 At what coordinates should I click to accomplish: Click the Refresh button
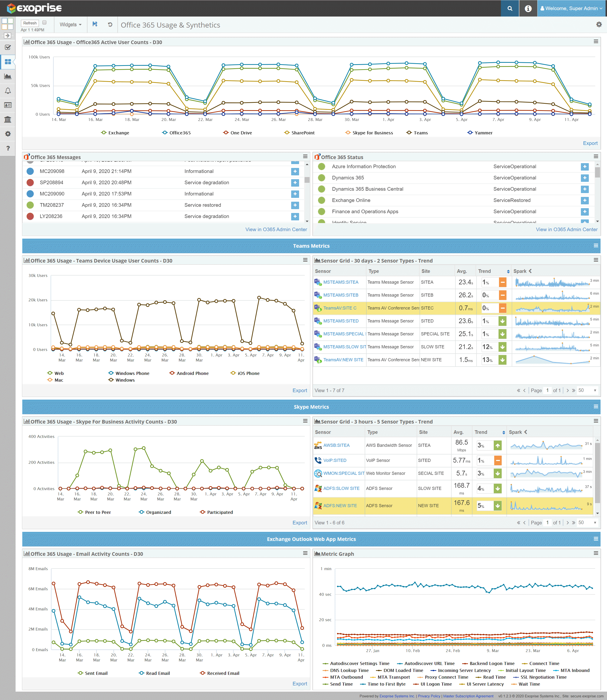click(x=30, y=23)
